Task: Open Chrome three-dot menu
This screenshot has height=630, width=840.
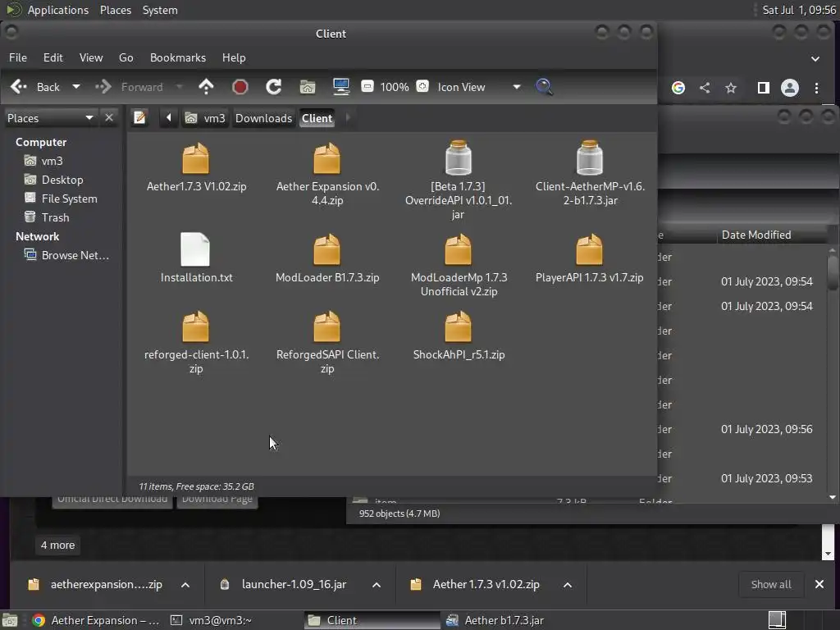Action: point(816,87)
